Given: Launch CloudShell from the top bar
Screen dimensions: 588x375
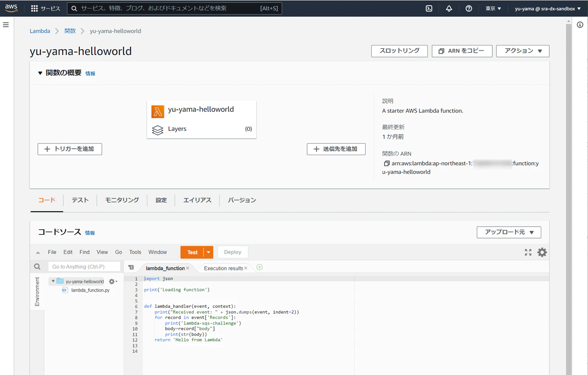Looking at the screenshot, I should 429,9.
